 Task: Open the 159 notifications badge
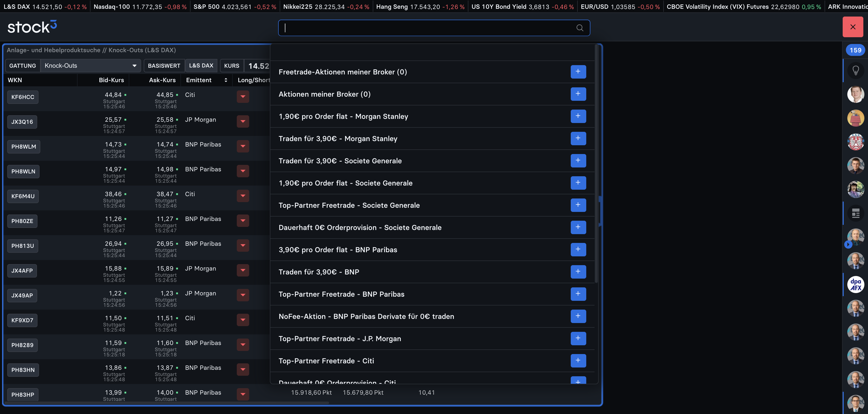855,50
